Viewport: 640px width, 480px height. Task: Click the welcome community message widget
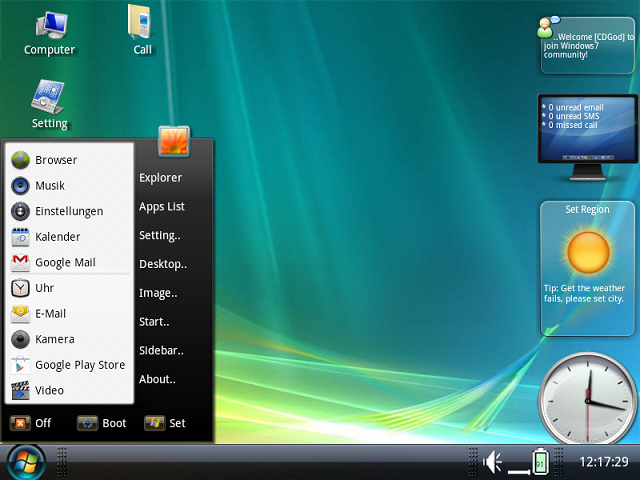pos(588,46)
